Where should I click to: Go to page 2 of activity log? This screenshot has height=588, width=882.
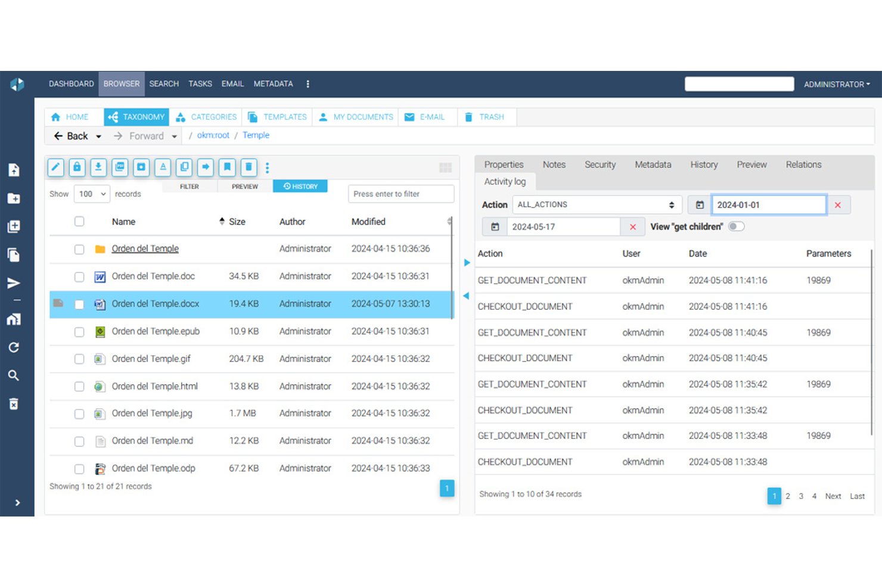787,496
